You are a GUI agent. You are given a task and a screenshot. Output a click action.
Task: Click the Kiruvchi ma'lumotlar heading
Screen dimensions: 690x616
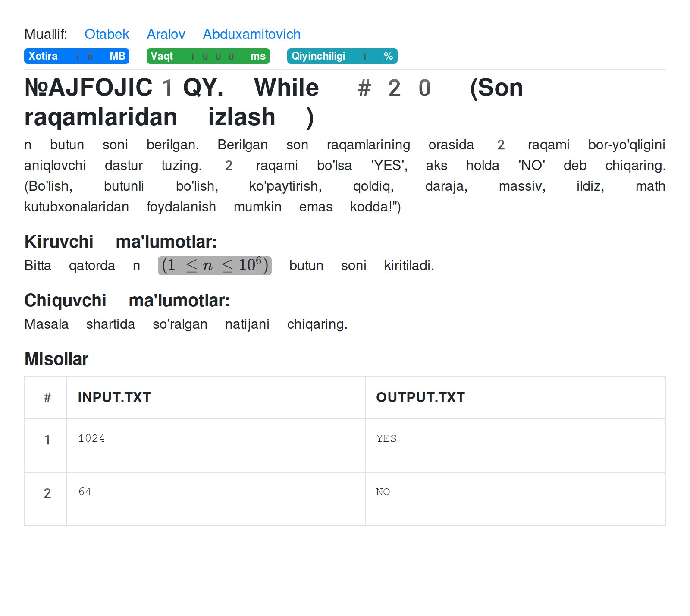(x=120, y=242)
